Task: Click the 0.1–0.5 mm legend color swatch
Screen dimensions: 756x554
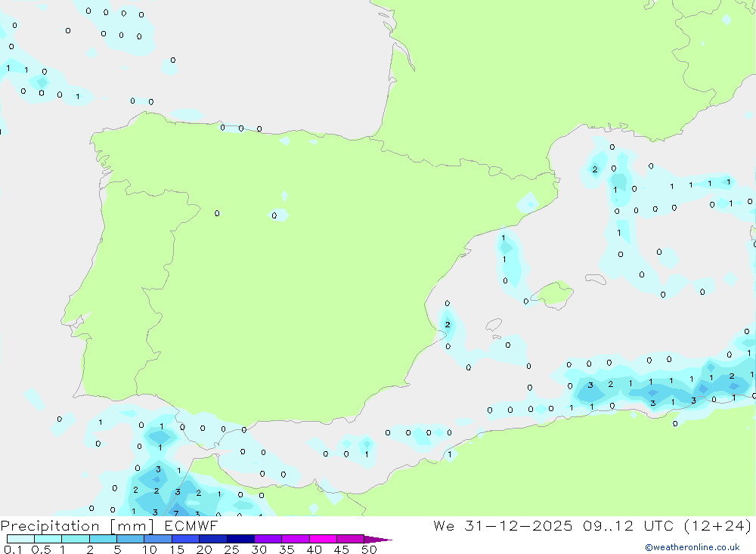Action: click(x=20, y=539)
